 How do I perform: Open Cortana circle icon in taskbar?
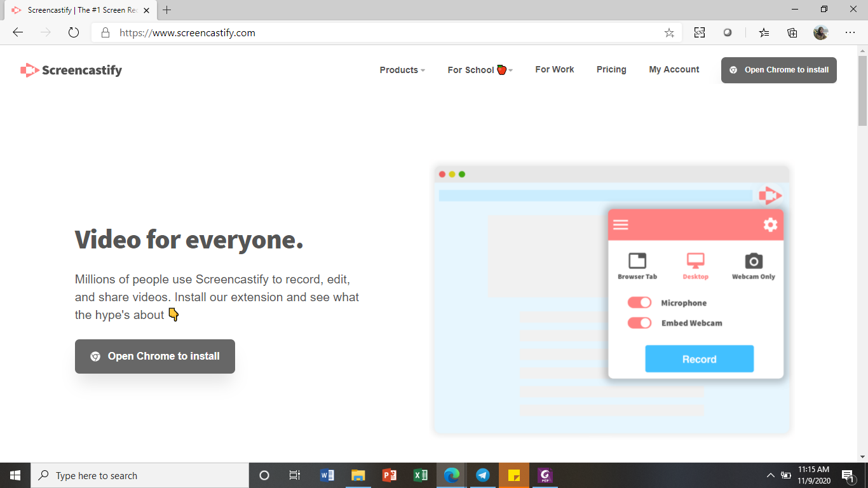point(264,475)
